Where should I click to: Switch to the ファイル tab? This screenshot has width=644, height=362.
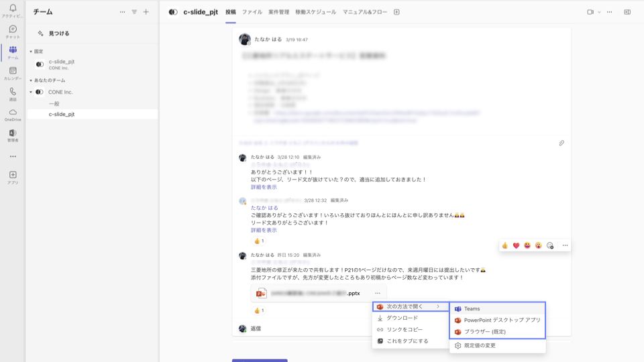click(x=252, y=12)
